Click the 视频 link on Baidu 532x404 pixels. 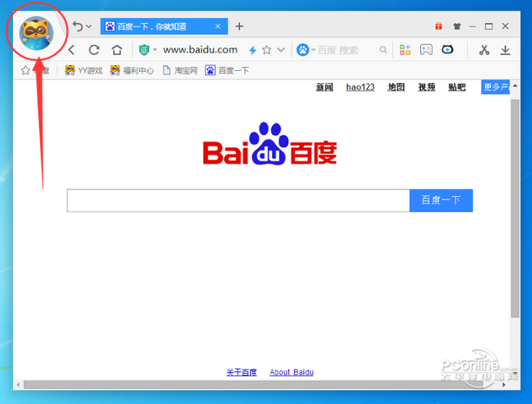[x=426, y=87]
